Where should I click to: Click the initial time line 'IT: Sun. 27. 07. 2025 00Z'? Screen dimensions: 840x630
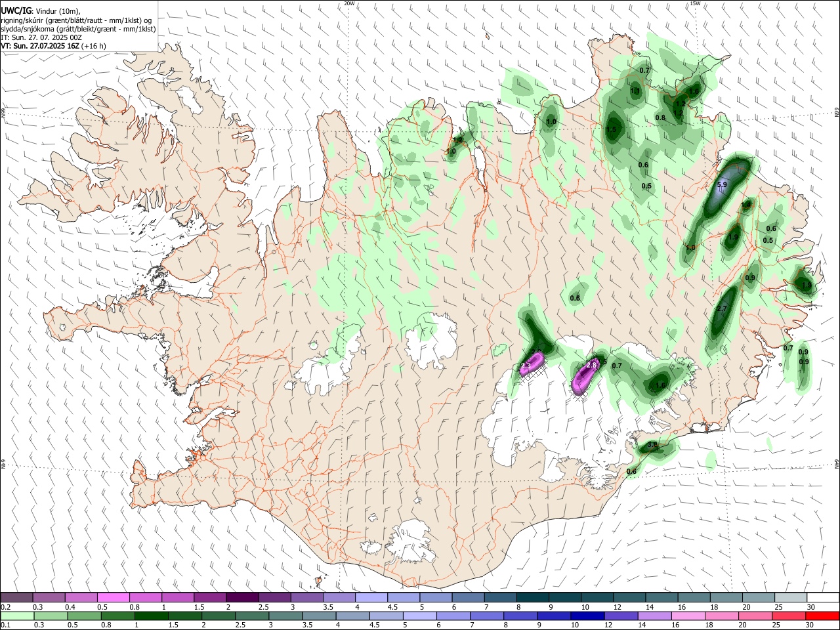pos(41,38)
